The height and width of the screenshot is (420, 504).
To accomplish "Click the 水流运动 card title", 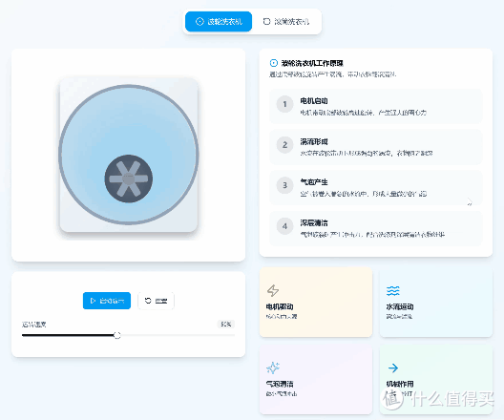I will coord(400,306).
